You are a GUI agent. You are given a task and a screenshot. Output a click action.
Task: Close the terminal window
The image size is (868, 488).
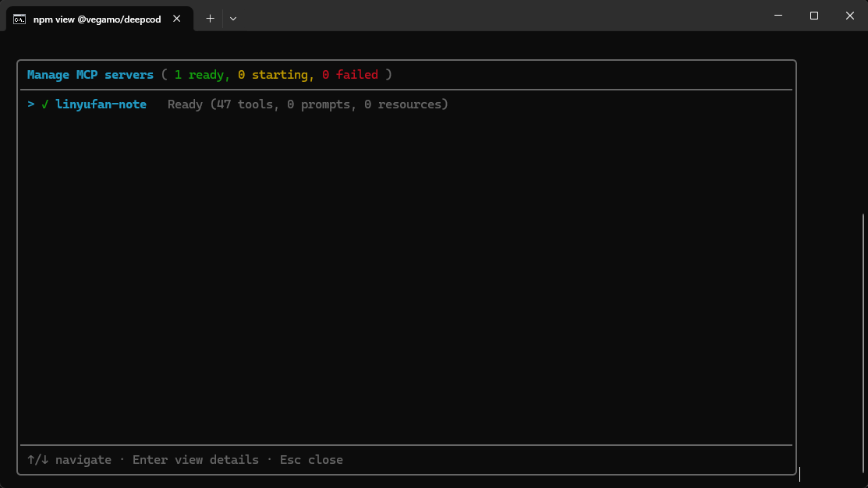tap(850, 16)
